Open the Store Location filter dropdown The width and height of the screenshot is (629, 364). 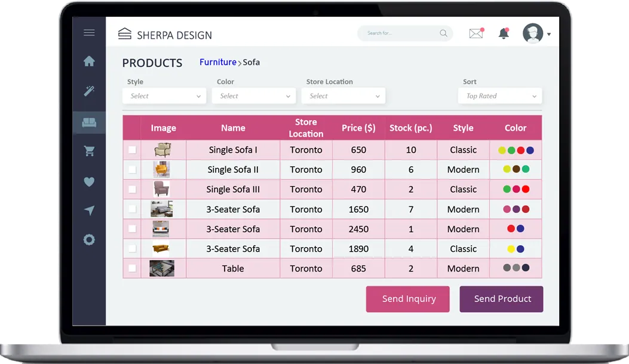tap(343, 96)
